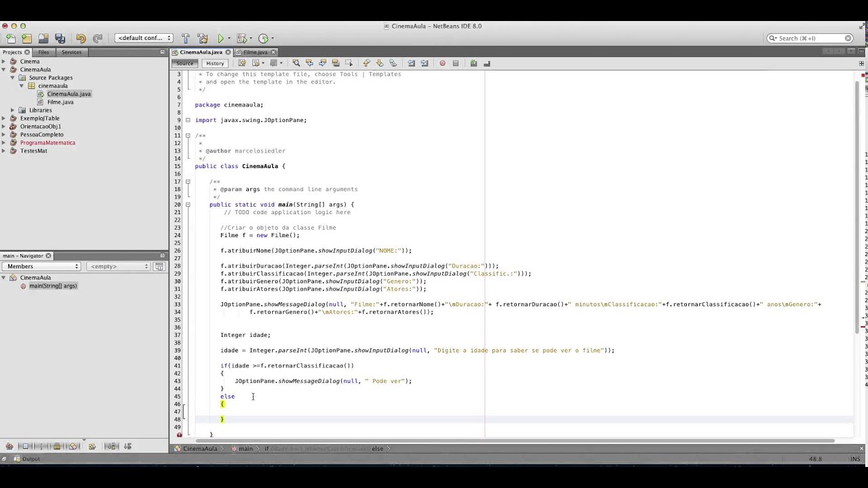Click the stop macro recording square icon

coord(456,63)
